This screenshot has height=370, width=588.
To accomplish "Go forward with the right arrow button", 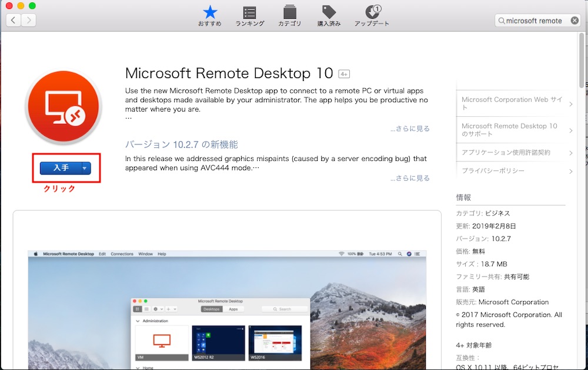I will click(28, 20).
